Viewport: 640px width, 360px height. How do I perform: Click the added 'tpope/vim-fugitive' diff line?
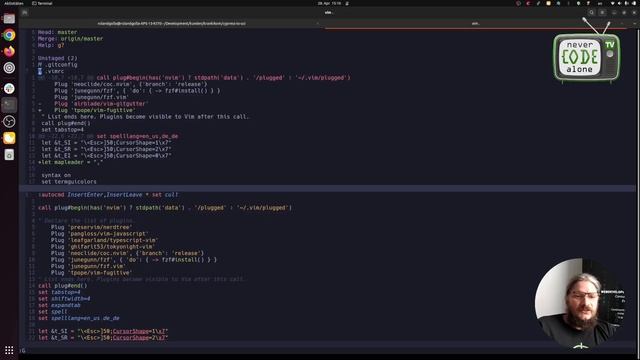coord(87,110)
